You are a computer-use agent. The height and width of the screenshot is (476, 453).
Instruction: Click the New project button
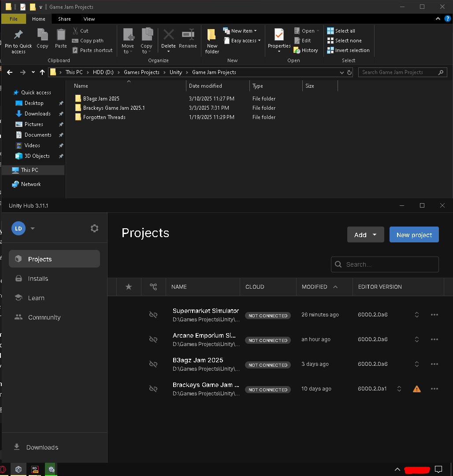pyautogui.click(x=414, y=234)
